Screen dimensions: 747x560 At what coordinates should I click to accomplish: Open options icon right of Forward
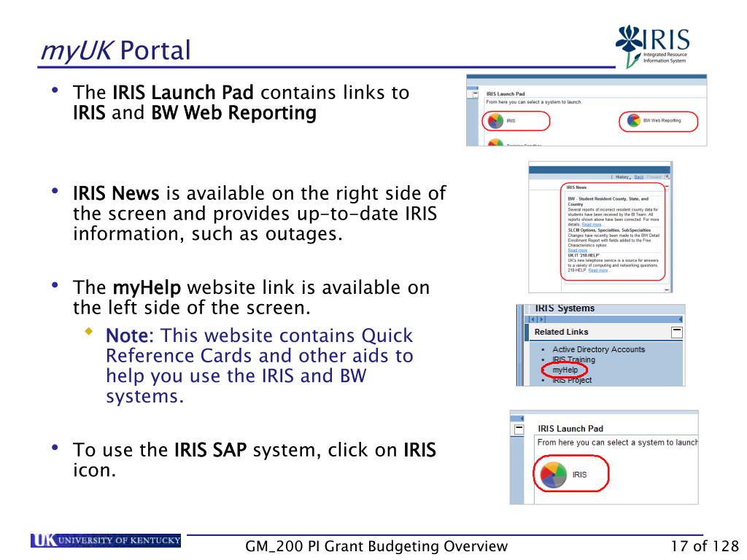click(x=667, y=177)
